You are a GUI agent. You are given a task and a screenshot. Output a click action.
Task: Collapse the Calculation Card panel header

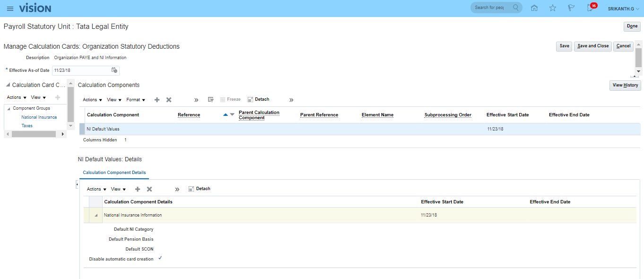[8, 85]
